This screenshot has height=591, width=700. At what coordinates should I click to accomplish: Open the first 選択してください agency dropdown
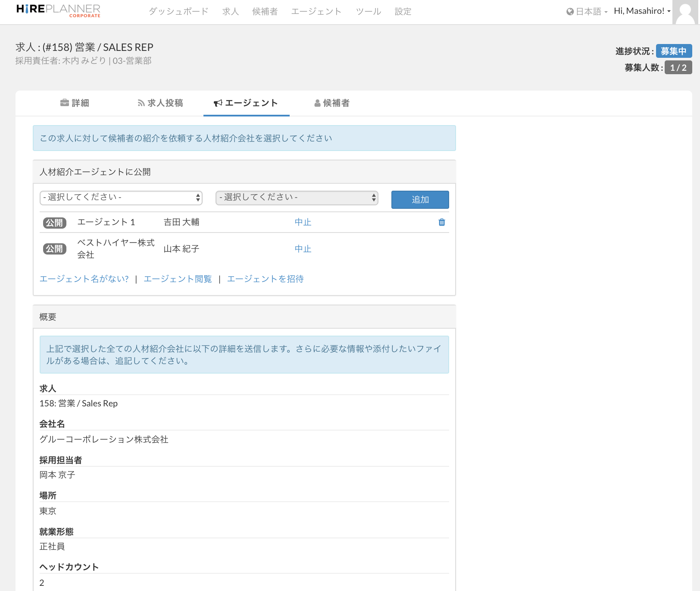click(x=121, y=198)
